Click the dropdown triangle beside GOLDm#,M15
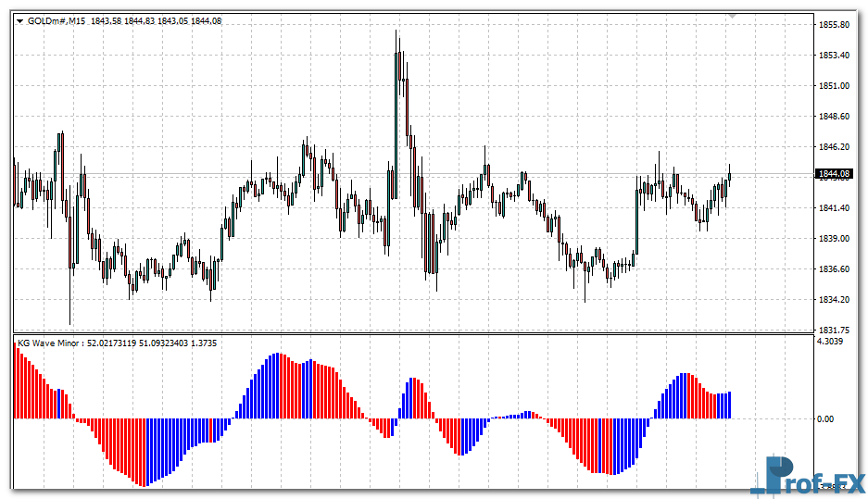 point(19,21)
